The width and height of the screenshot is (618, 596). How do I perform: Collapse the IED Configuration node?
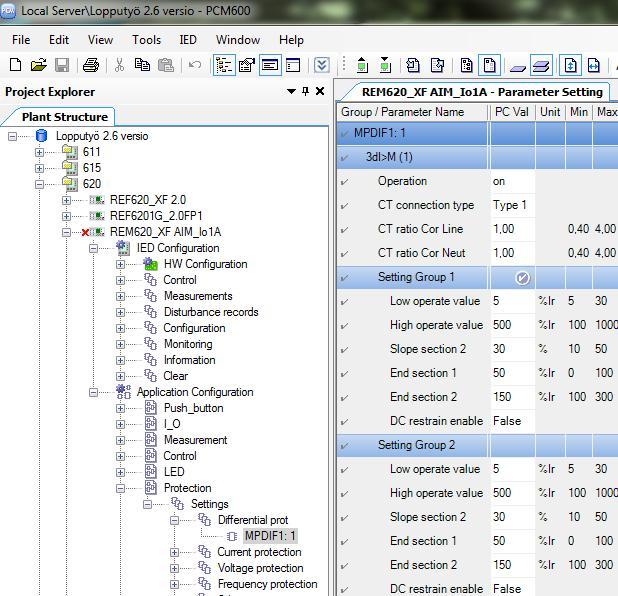(93, 248)
